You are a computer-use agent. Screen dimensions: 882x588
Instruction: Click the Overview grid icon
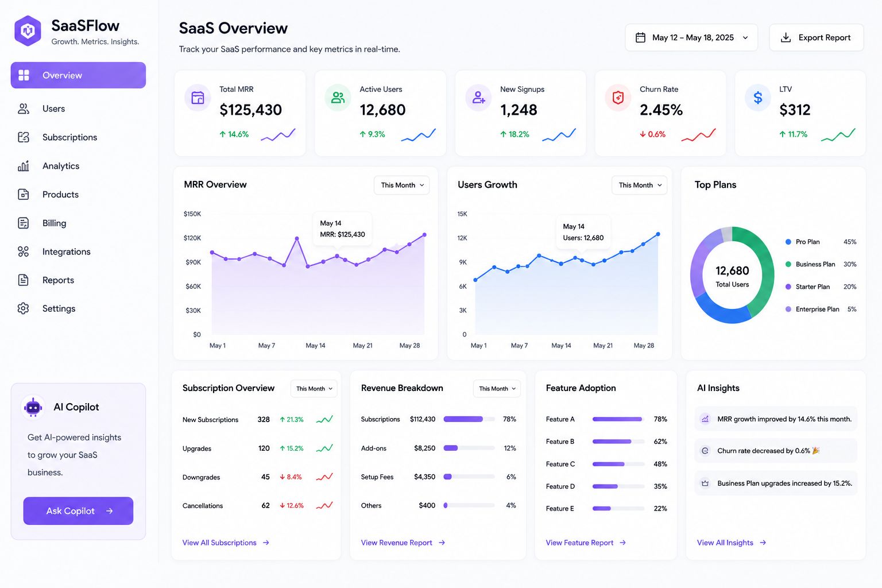click(x=24, y=75)
